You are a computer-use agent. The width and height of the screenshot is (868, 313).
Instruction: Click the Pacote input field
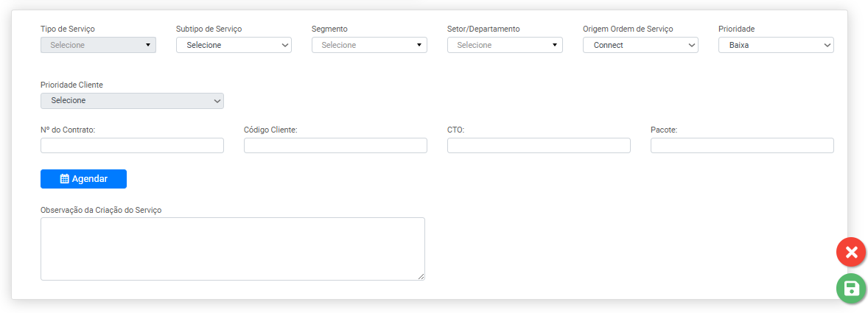click(742, 146)
